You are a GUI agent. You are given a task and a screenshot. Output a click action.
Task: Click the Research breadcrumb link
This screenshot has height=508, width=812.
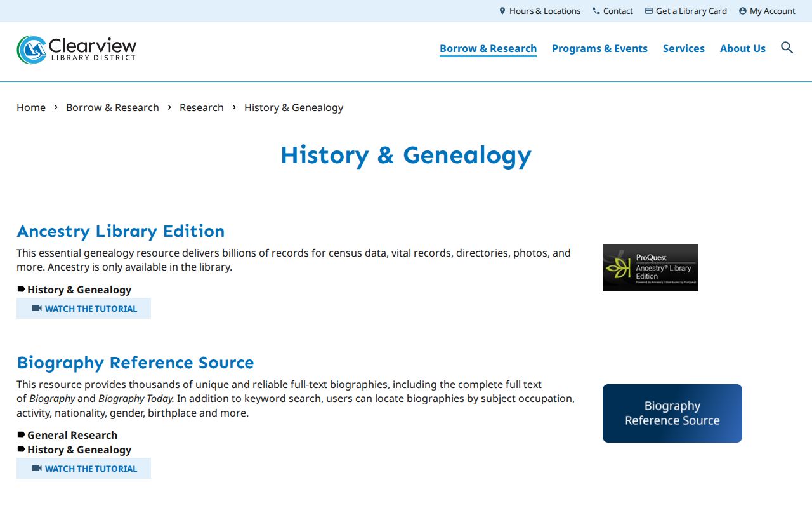tap(202, 107)
